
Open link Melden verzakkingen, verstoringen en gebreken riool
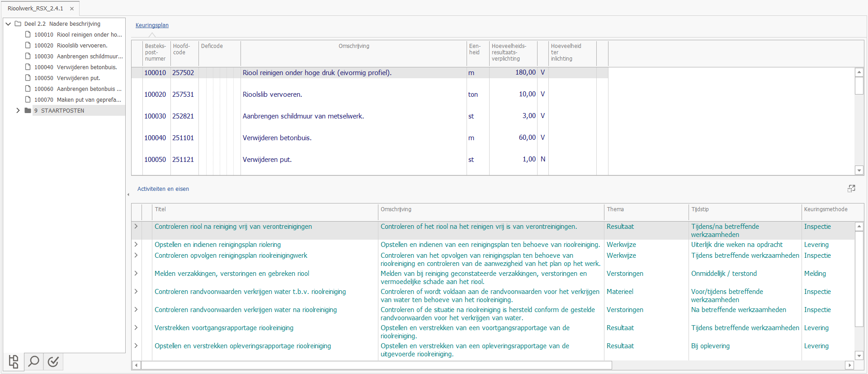pos(232,274)
